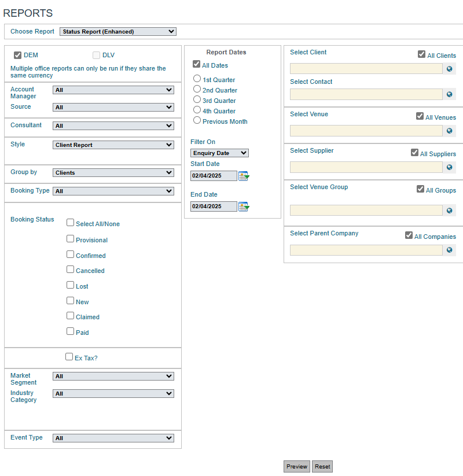Open the Group by dropdown showing Clients
The image size is (463, 476).
[113, 173]
